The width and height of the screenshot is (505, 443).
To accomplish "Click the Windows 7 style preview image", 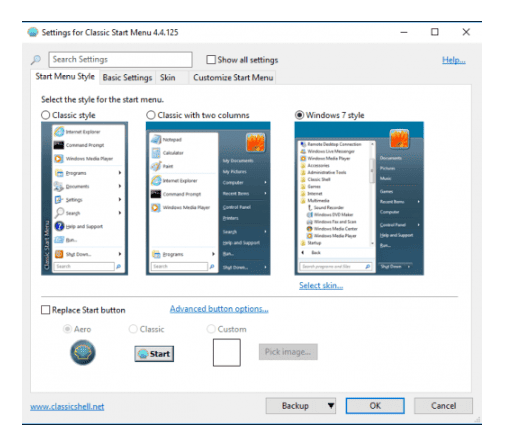I will click(359, 198).
